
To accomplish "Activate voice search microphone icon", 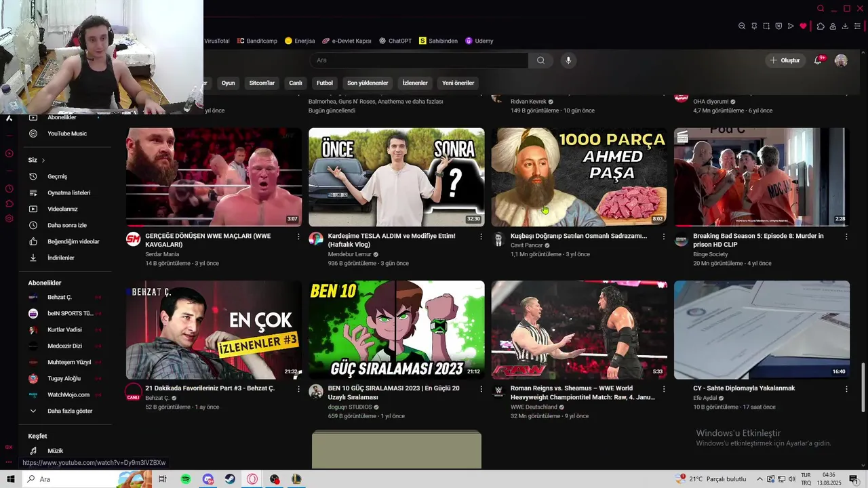I will [568, 60].
